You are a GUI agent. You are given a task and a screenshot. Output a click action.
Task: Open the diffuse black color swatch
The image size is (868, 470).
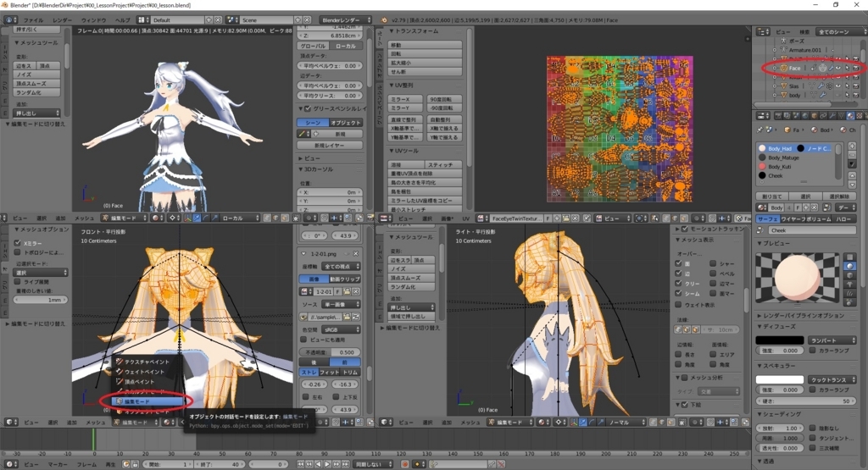[x=780, y=340]
